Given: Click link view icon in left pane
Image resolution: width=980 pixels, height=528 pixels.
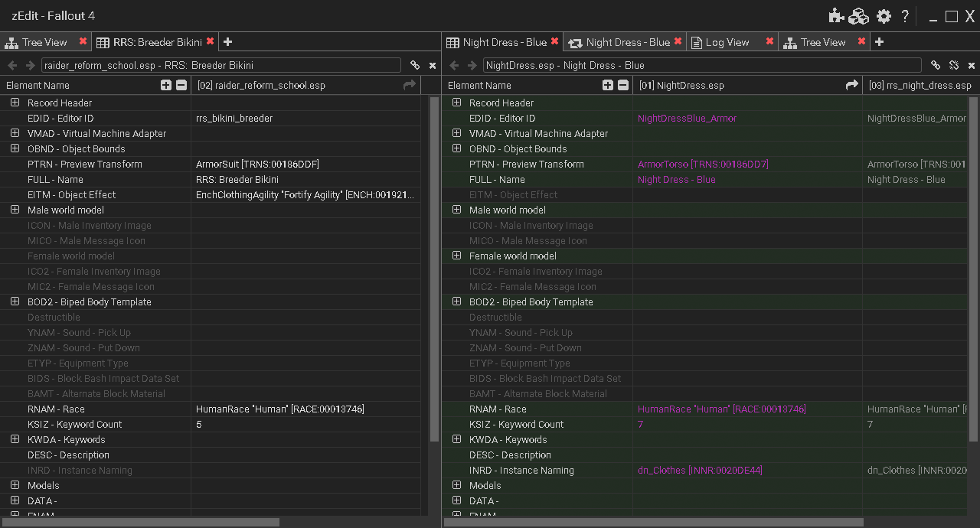Looking at the screenshot, I should (x=415, y=66).
